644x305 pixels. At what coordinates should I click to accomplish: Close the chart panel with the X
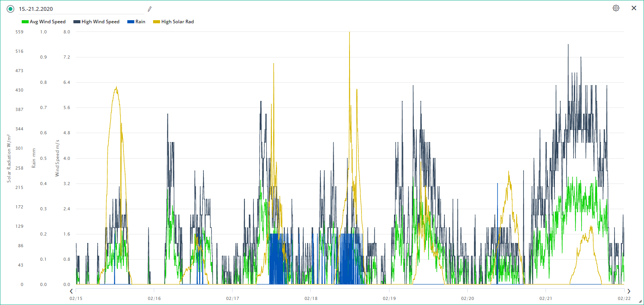[x=634, y=8]
